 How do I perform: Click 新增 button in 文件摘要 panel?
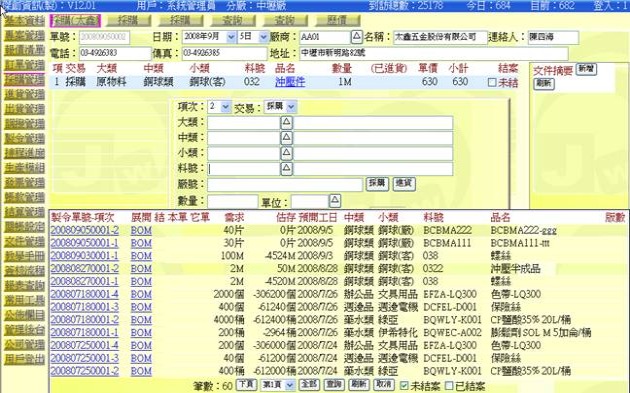pyautogui.click(x=586, y=69)
